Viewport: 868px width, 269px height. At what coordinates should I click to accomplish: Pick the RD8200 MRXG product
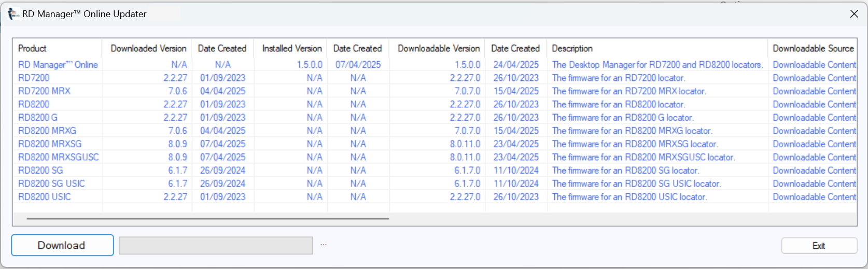(x=47, y=131)
